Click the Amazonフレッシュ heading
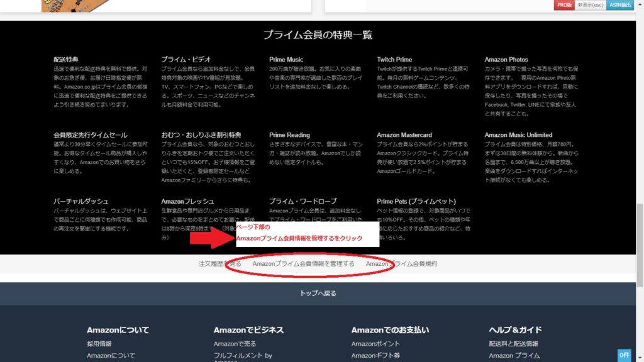The image size is (644, 362). [x=187, y=202]
